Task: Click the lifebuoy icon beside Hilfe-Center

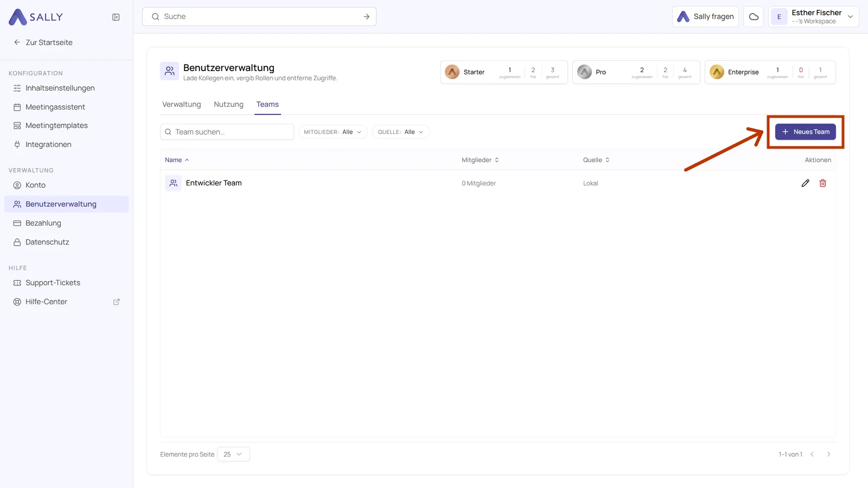Action: click(x=17, y=301)
